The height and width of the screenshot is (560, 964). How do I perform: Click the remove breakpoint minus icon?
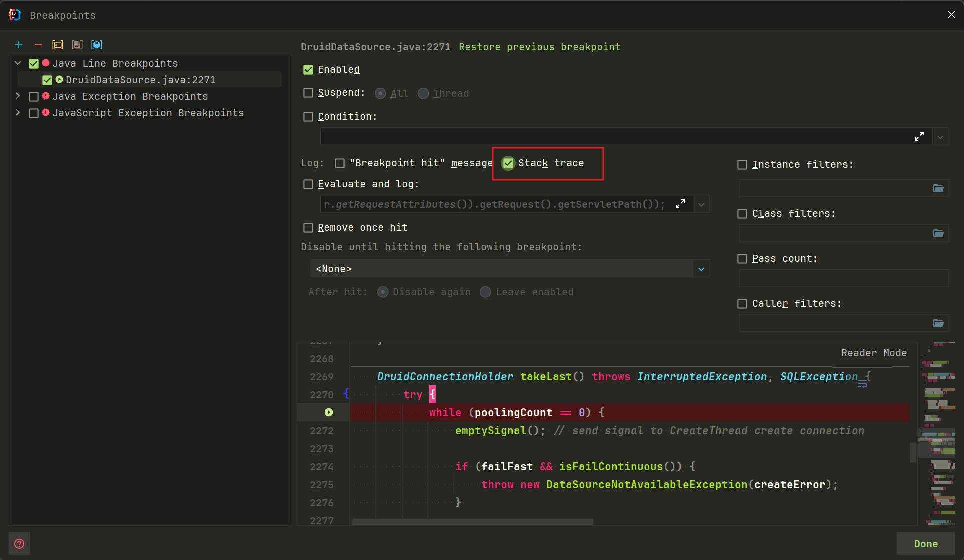[38, 44]
